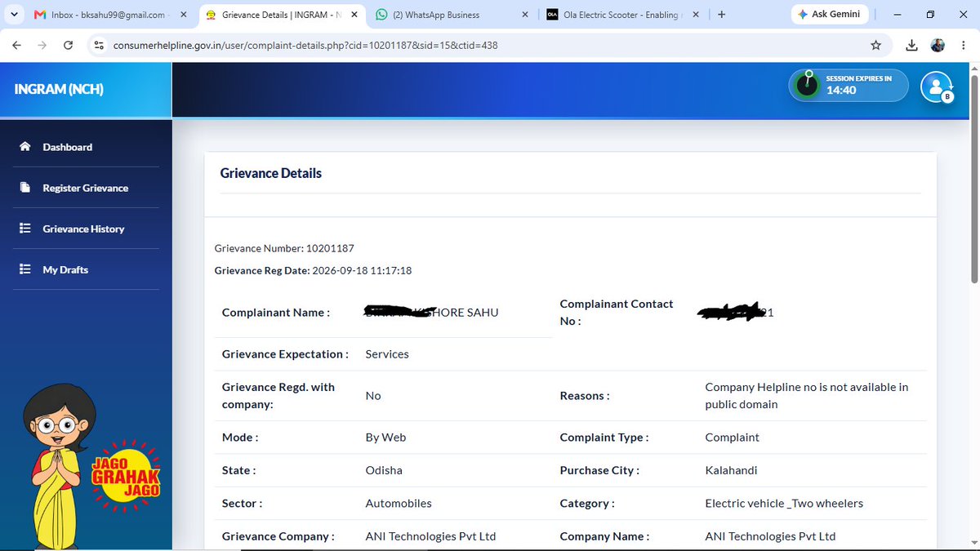The width and height of the screenshot is (980, 551).
Task: Click the Grievance History list icon
Action: [24, 229]
